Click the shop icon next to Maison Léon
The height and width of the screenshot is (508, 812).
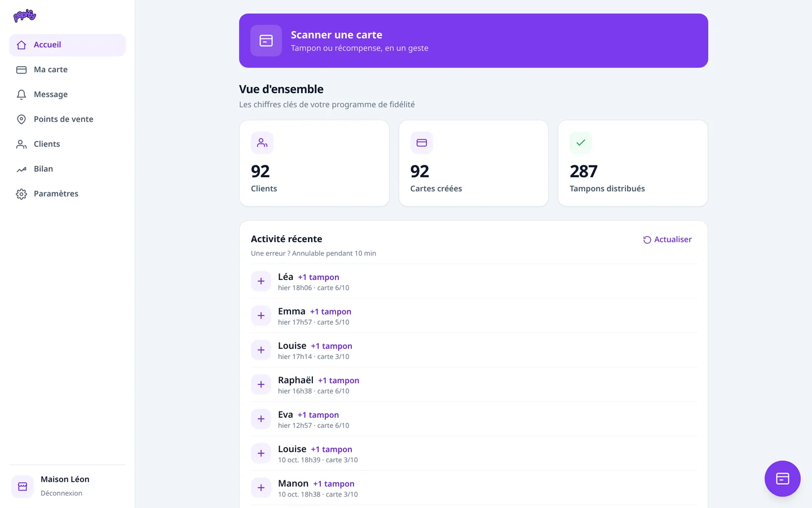click(x=23, y=487)
